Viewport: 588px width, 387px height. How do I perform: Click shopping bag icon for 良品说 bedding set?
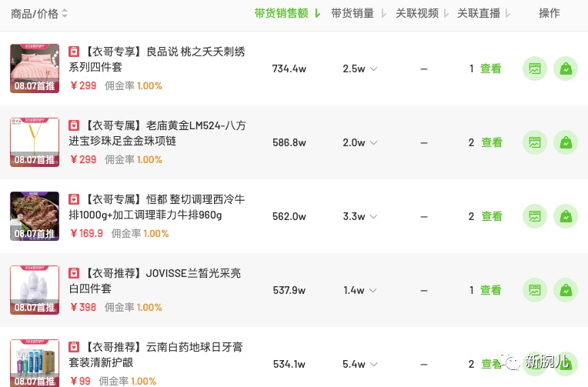pyautogui.click(x=565, y=68)
